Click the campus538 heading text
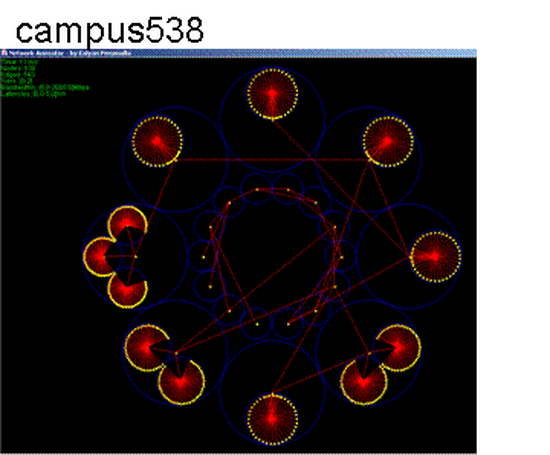 pyautogui.click(x=109, y=31)
